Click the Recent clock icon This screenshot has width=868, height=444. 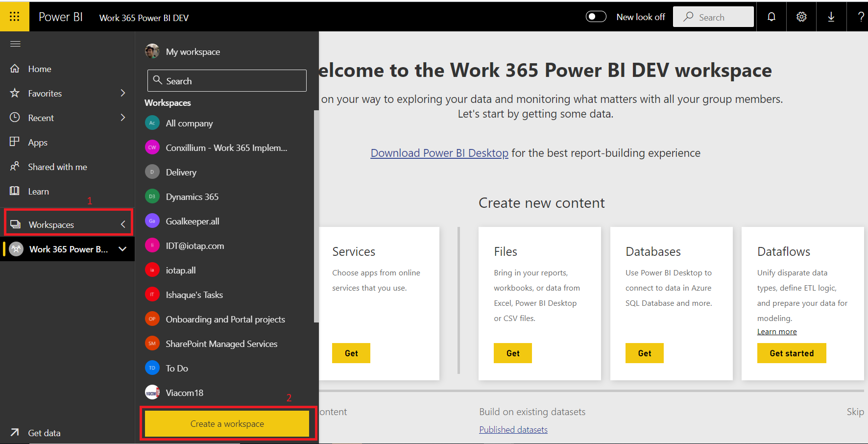(15, 118)
